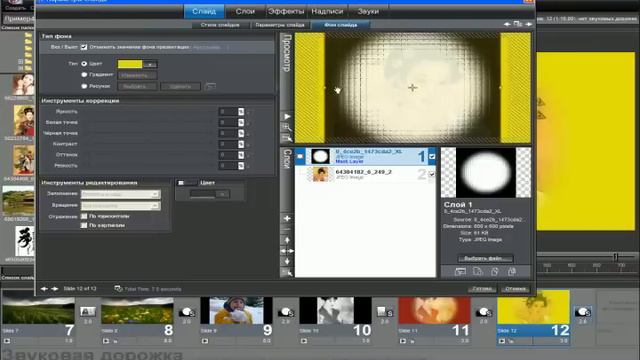This screenshot has width=640, height=360.
Task: Open transition icon after slide 9
Action: click(286, 312)
